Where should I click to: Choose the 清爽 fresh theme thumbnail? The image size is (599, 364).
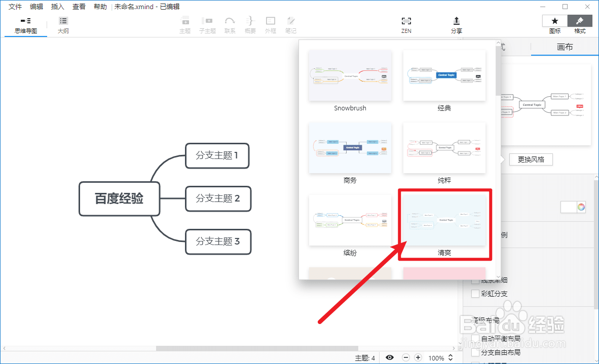(x=444, y=220)
